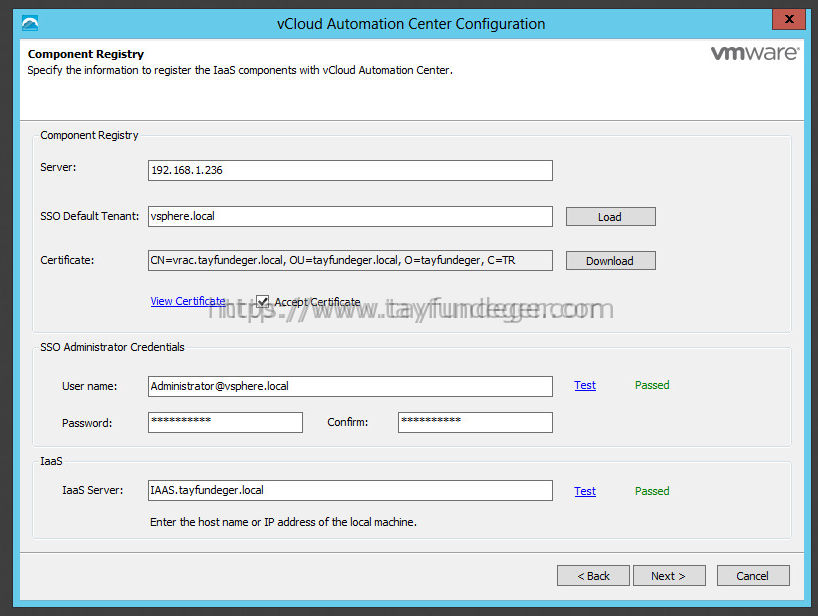This screenshot has width=818, height=616.
Task: Close the configuration window
Action: coord(789,19)
